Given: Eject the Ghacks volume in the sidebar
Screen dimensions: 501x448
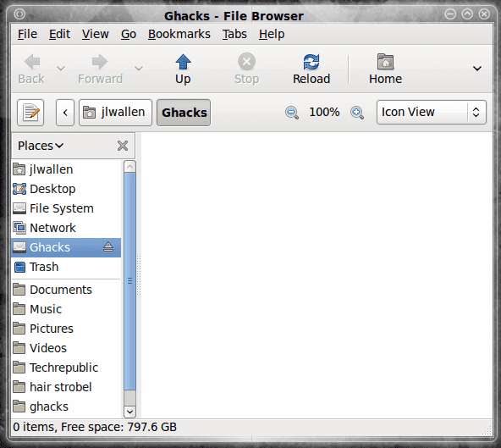Looking at the screenshot, I should (108, 246).
